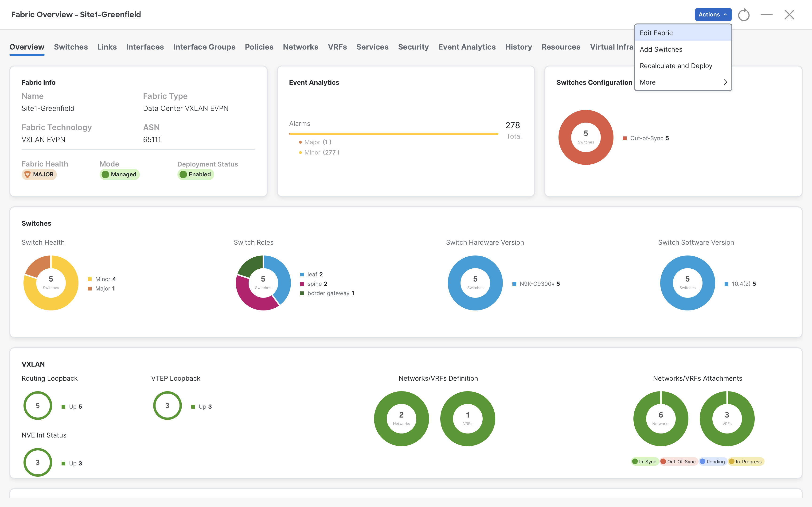Click the Major (1) alarm entry
The image size is (812, 507).
click(315, 142)
